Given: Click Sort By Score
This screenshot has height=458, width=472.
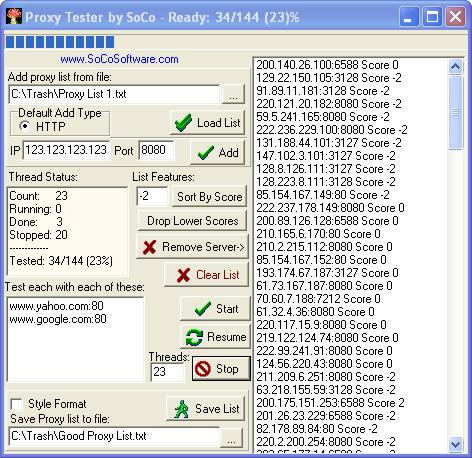Looking at the screenshot, I should 210,196.
